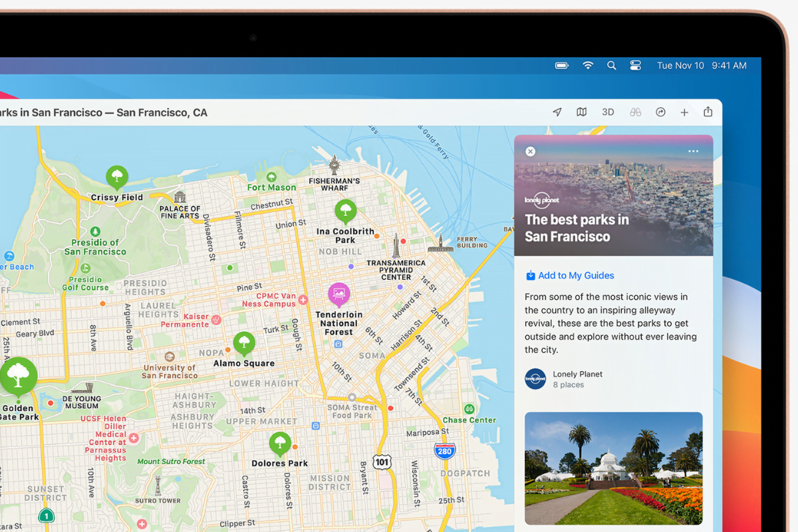Viewport: 798px width, 532px height.
Task: Open Spotlight search in the menu bar
Action: pos(611,65)
